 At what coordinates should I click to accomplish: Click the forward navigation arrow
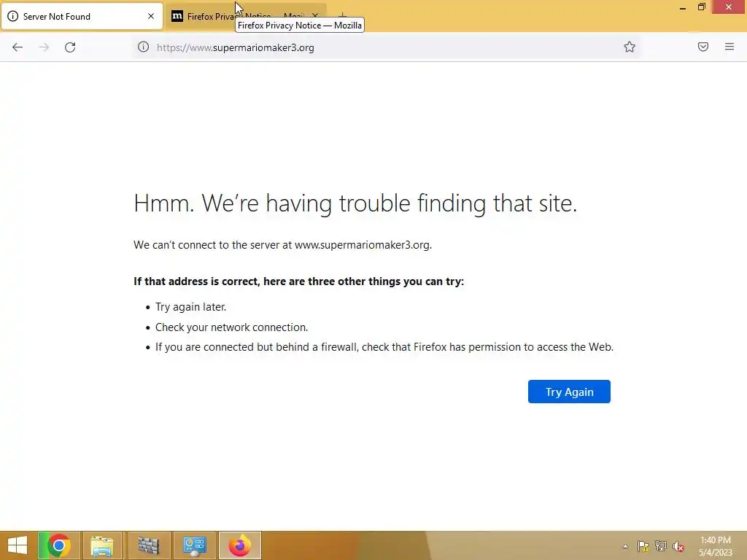tap(44, 47)
